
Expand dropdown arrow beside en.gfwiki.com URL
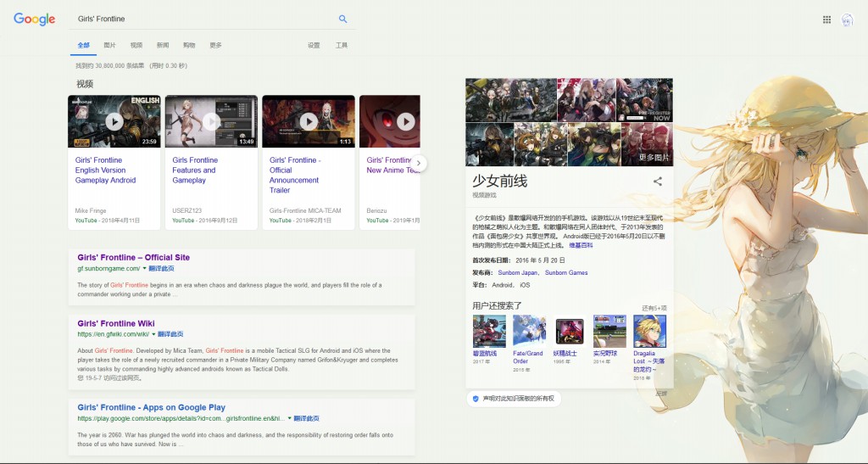tap(153, 334)
